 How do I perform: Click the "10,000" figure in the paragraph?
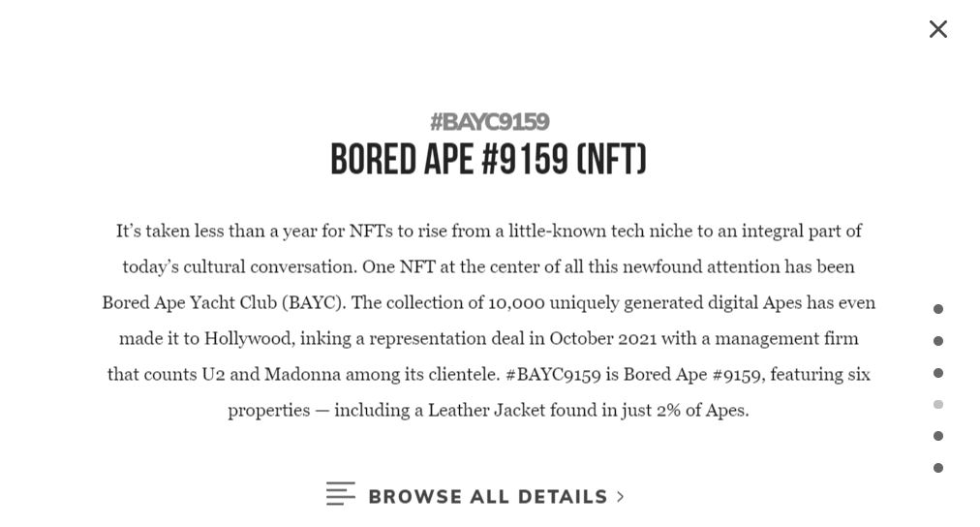(516, 303)
